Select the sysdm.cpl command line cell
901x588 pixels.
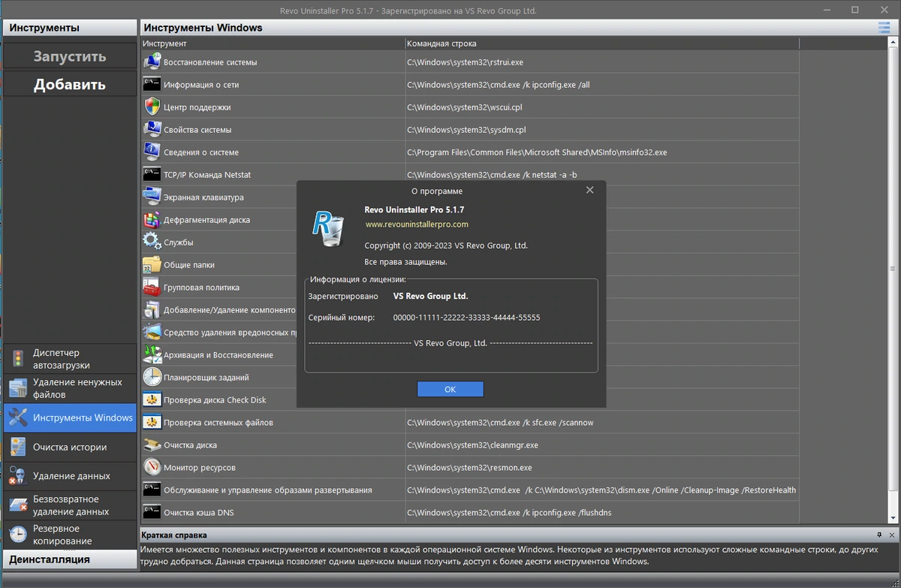(x=602, y=129)
